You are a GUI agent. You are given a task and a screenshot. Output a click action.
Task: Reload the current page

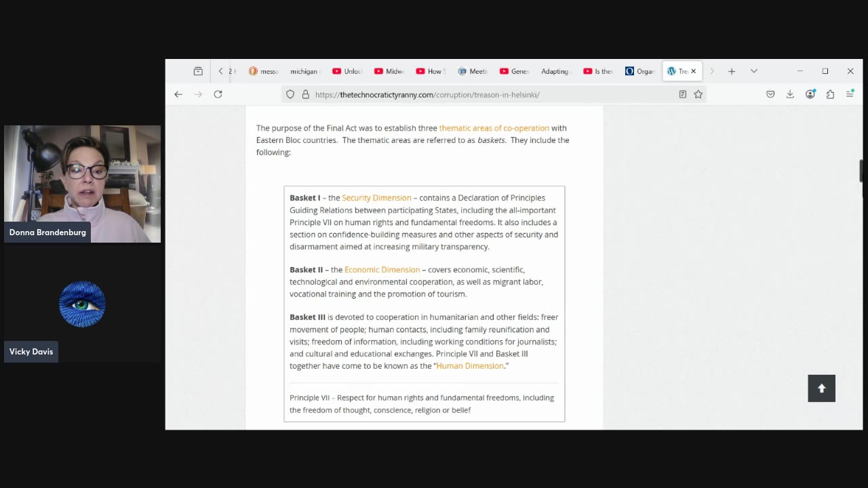(218, 94)
